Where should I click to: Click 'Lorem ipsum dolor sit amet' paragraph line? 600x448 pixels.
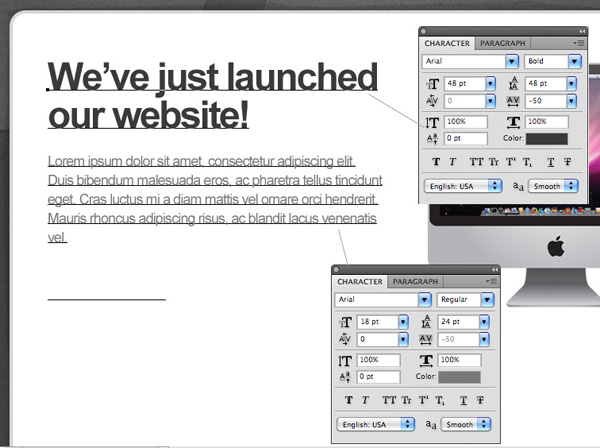point(201,161)
